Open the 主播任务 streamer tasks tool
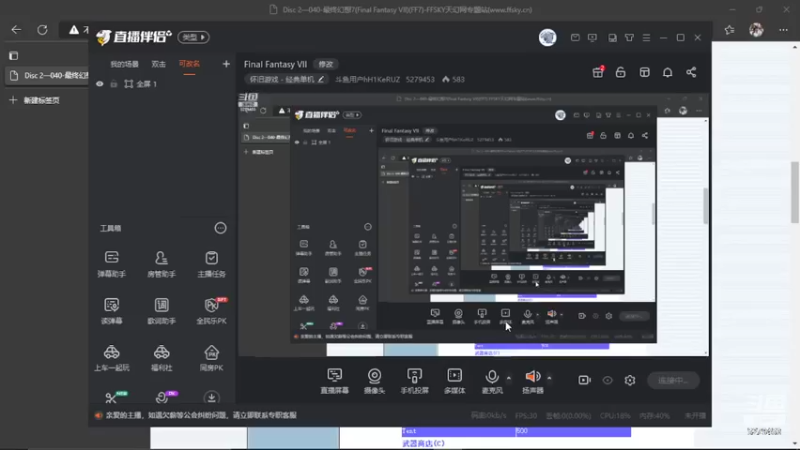The height and width of the screenshot is (450, 800). click(x=211, y=264)
